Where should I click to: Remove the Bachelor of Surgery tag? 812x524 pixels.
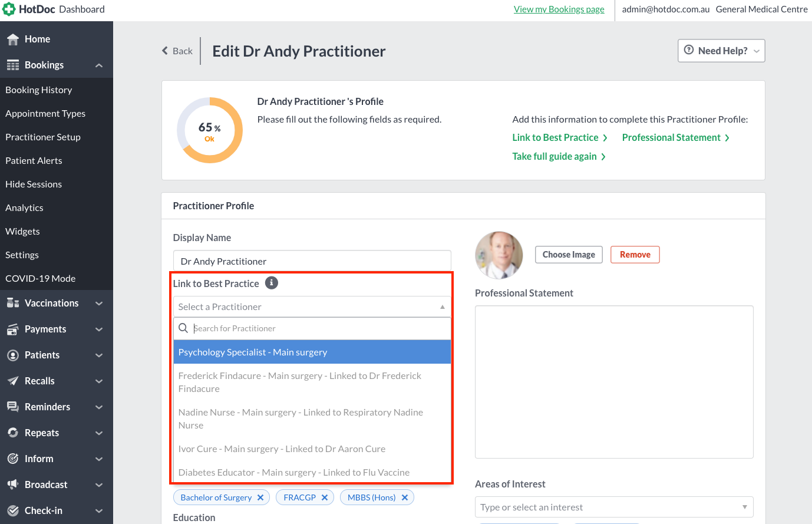(x=260, y=497)
